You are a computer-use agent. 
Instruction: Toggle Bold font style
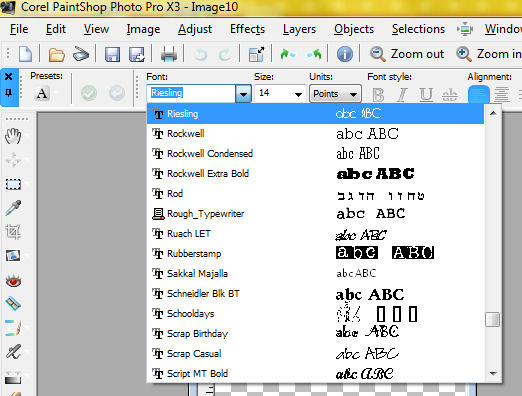click(x=378, y=95)
